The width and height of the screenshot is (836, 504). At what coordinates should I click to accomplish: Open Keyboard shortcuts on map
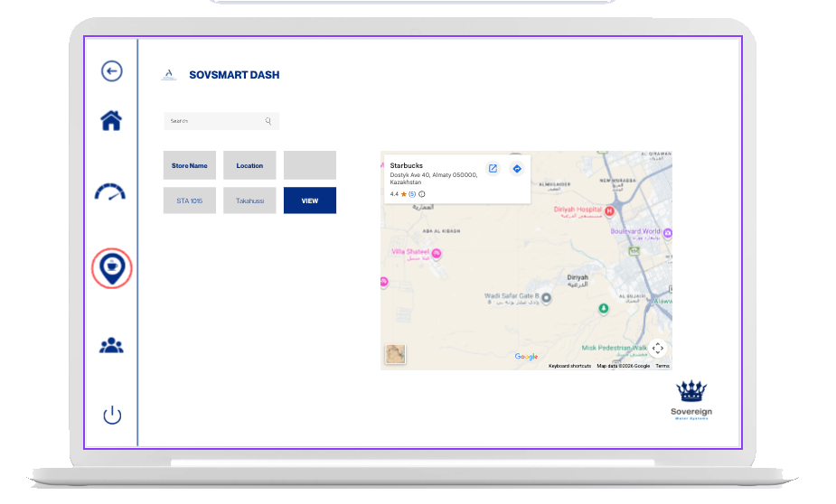pyautogui.click(x=569, y=366)
